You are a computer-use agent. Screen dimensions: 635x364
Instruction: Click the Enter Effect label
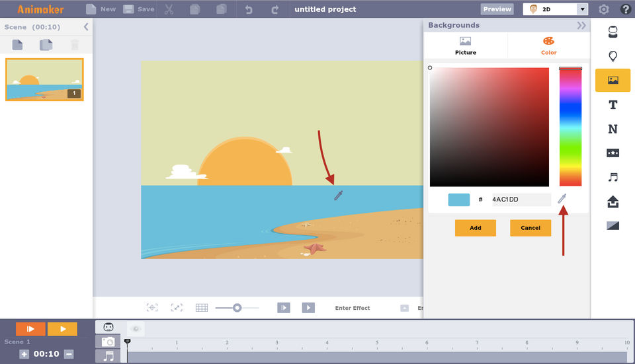pos(353,308)
